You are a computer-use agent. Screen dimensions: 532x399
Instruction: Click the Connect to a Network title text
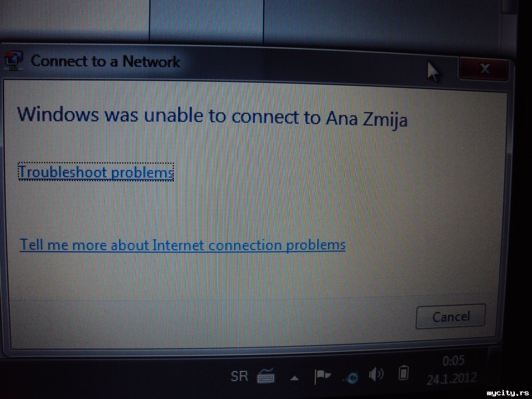point(105,61)
